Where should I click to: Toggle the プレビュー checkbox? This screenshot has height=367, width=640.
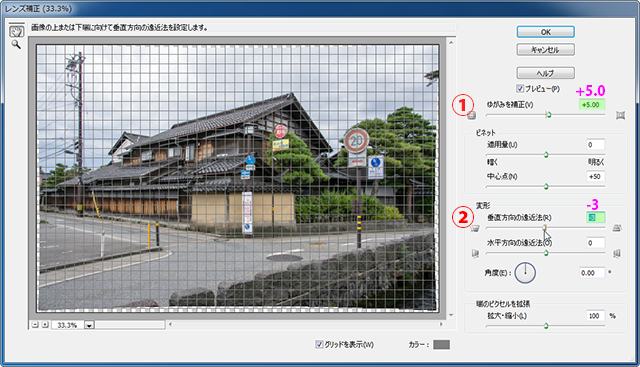click(520, 89)
